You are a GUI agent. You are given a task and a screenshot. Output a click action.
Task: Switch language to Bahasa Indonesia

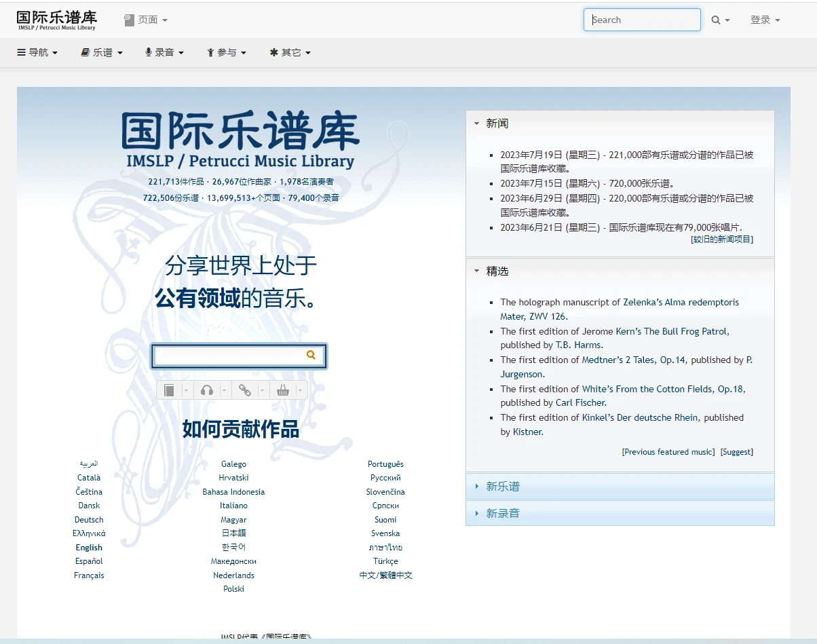[x=233, y=492]
